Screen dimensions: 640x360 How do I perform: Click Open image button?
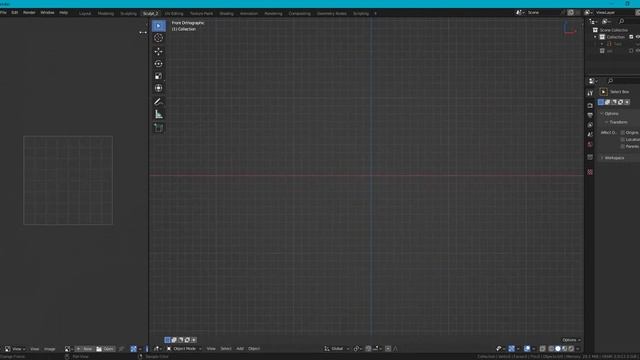pyautogui.click(x=105, y=349)
